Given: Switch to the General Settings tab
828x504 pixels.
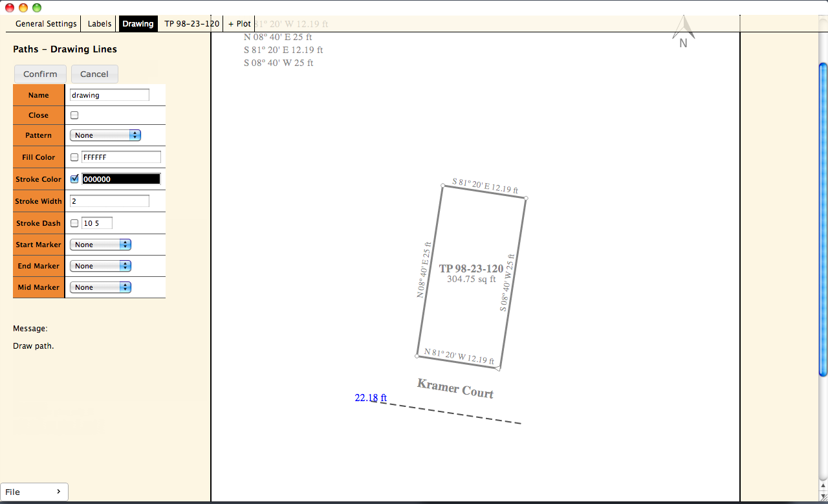Looking at the screenshot, I should pos(43,23).
